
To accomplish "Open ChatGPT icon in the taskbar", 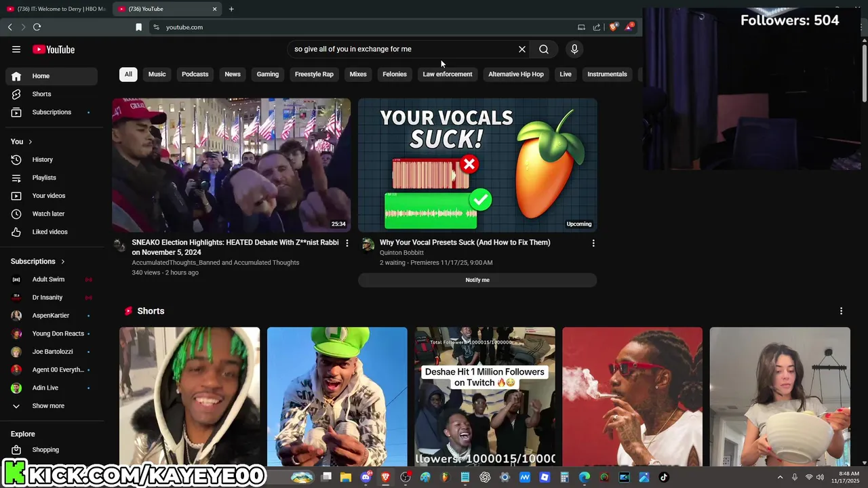I will click(485, 477).
